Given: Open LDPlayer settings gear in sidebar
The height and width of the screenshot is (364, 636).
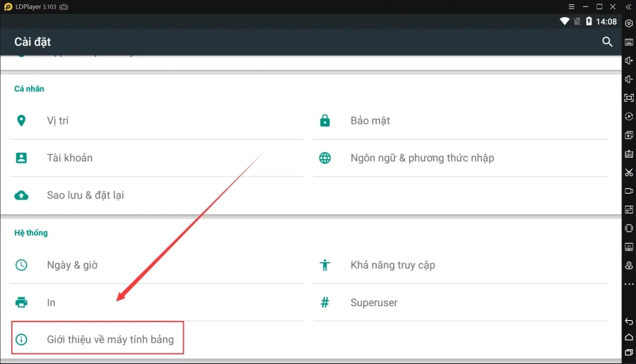Looking at the screenshot, I should tap(628, 23).
